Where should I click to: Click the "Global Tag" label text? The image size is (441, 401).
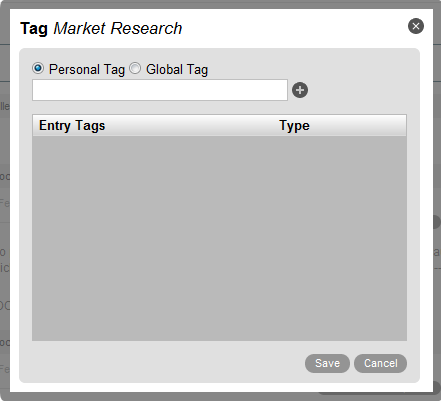[x=177, y=70]
